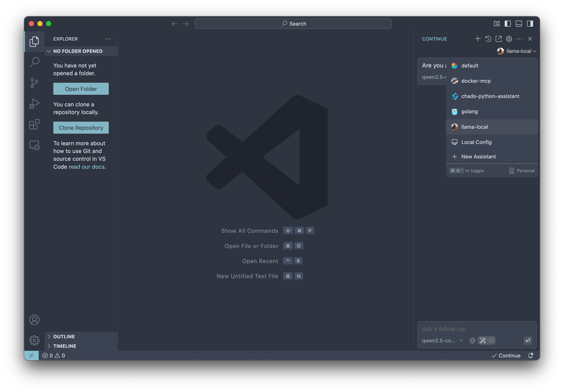Open the llama-local assistant dropdown
Screen dimensions: 564x392
[x=517, y=51]
